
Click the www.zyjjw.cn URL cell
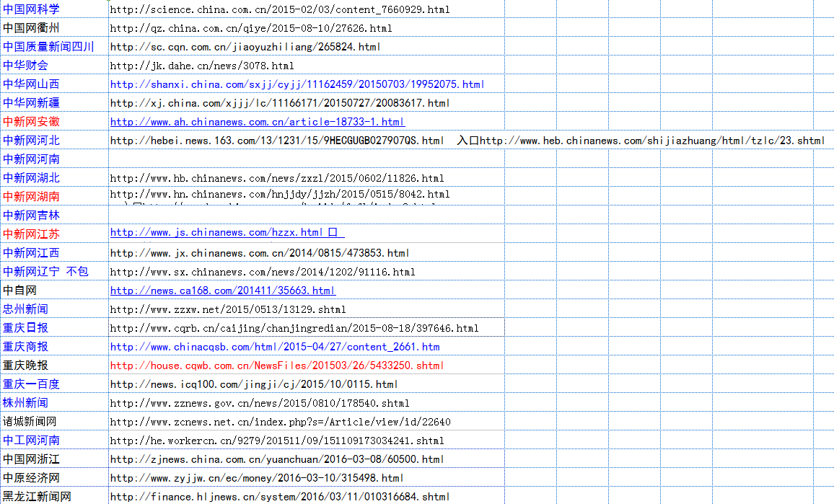tap(307, 477)
